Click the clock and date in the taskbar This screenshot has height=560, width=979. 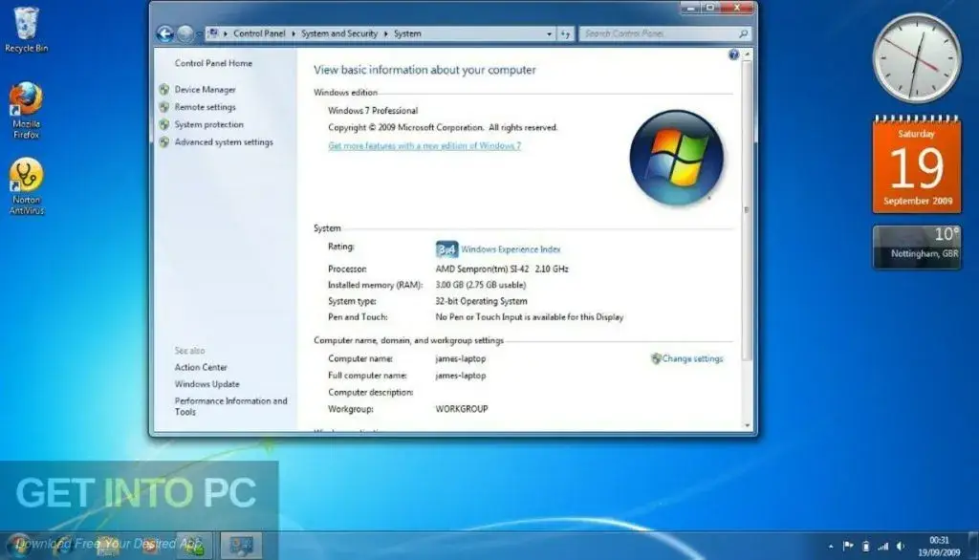[941, 547]
